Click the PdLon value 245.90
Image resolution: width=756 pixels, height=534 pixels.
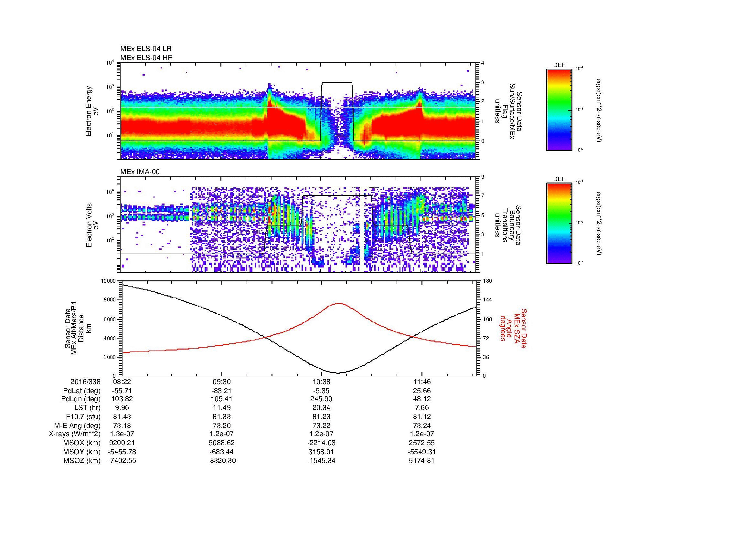pos(321,399)
